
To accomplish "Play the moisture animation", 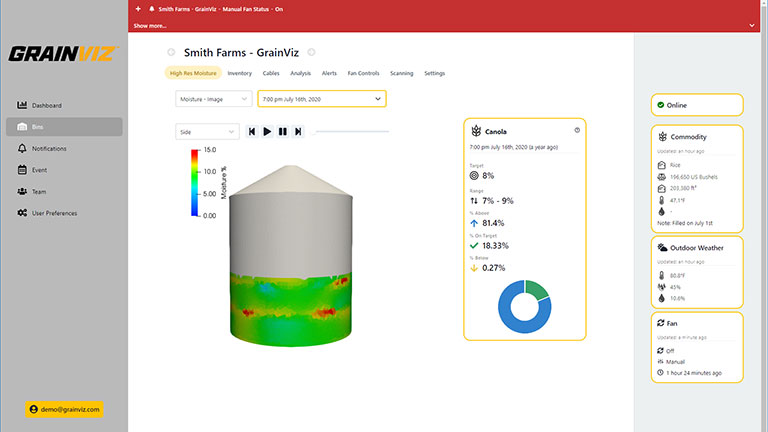I will pyautogui.click(x=267, y=131).
